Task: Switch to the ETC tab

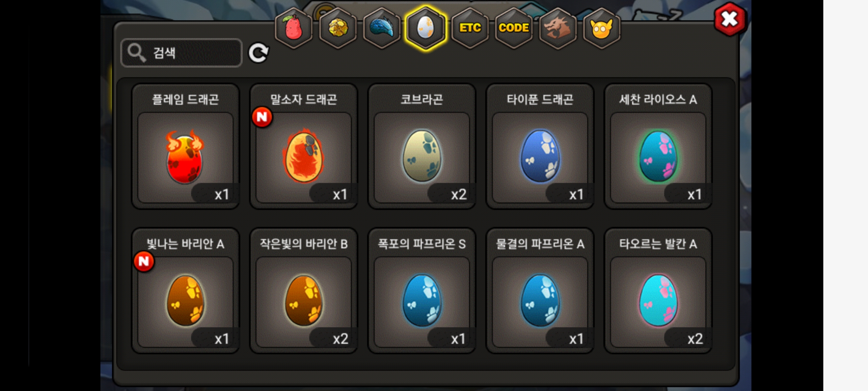Action: [470, 28]
